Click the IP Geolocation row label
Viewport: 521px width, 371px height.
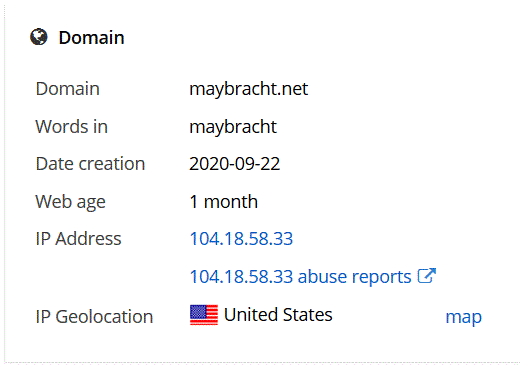point(94,317)
